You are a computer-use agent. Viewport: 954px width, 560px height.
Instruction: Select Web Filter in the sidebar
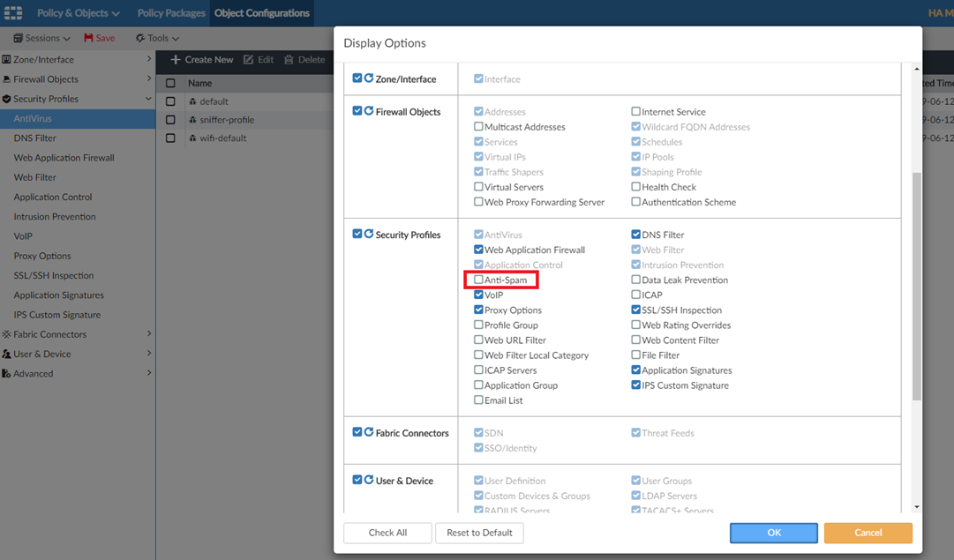(x=35, y=177)
